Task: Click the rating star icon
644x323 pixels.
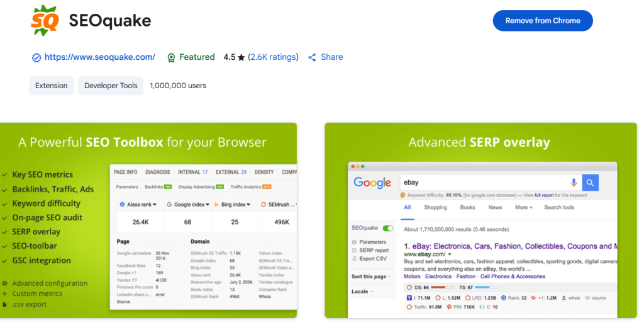Action: [241, 57]
